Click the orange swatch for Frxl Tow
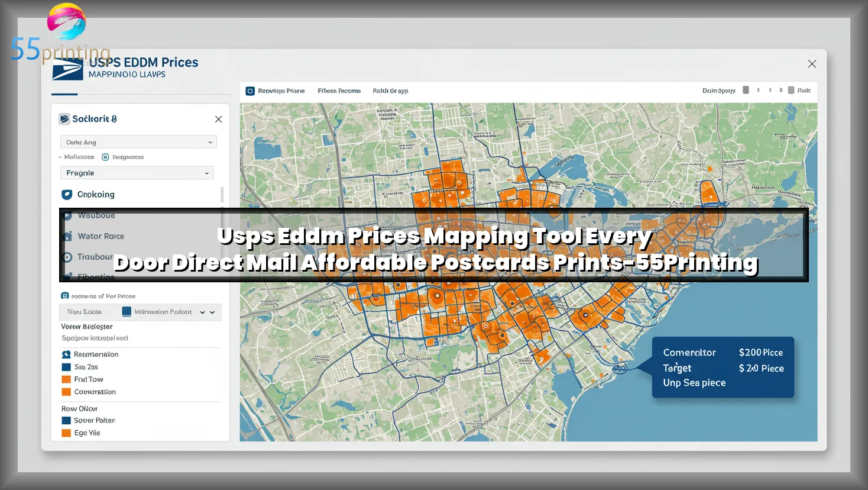 pyautogui.click(x=66, y=379)
